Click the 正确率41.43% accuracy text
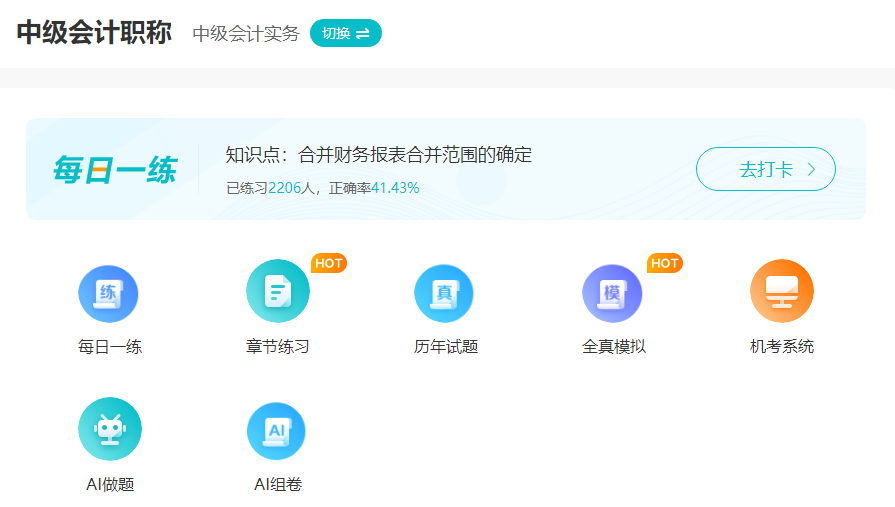The image size is (895, 507). click(374, 188)
